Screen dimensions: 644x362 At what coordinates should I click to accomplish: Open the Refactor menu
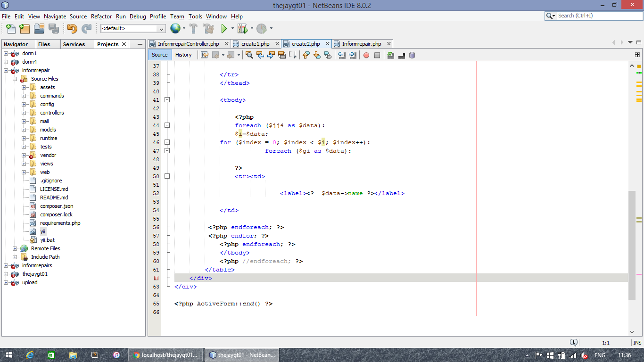click(101, 16)
